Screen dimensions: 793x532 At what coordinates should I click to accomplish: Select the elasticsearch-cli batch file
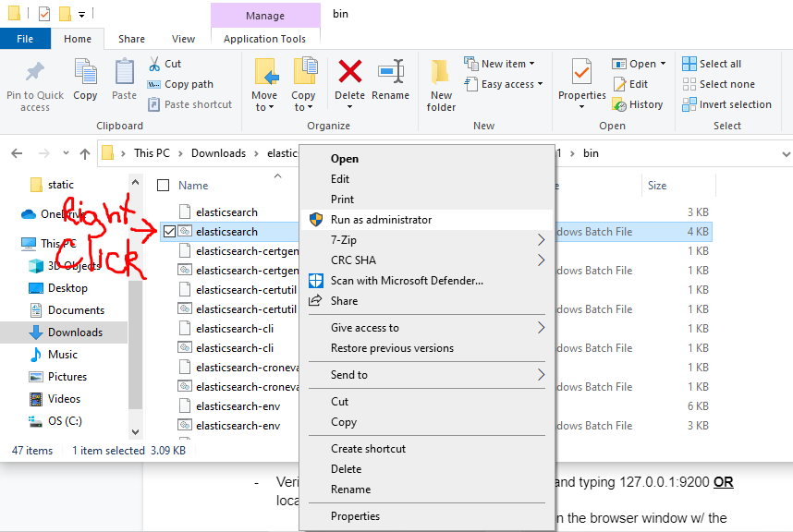coord(235,348)
